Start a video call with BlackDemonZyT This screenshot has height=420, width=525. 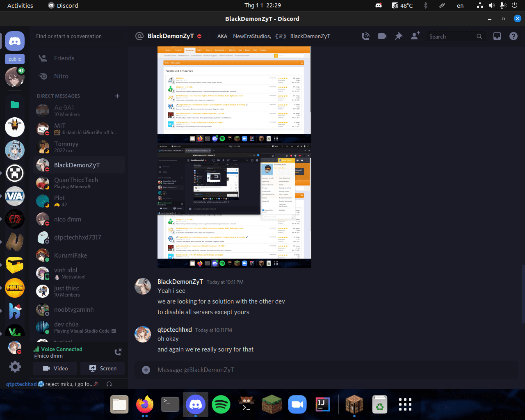click(382, 36)
